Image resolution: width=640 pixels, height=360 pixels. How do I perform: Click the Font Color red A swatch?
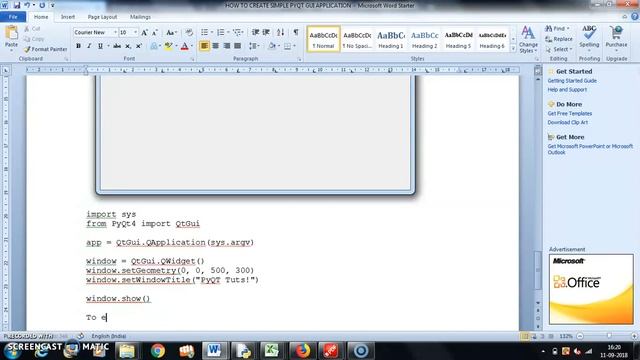pyautogui.click(x=184, y=46)
